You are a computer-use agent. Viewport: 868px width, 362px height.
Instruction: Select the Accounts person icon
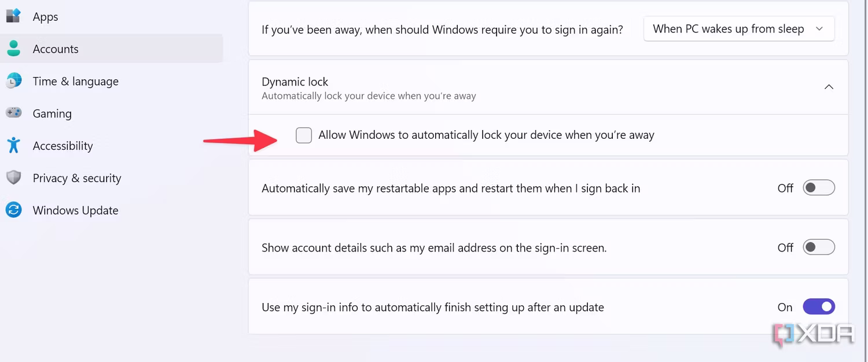point(13,49)
